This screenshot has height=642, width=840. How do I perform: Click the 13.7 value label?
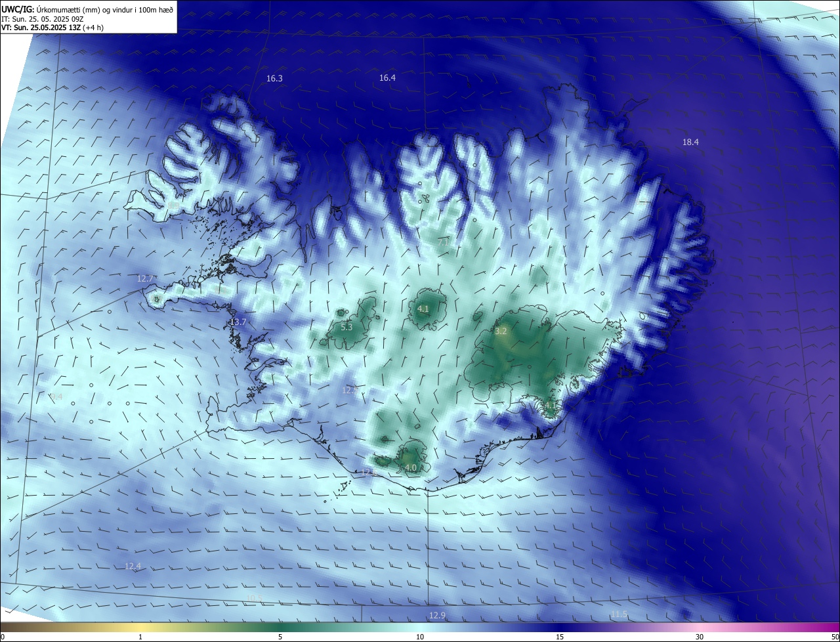pos(238,322)
